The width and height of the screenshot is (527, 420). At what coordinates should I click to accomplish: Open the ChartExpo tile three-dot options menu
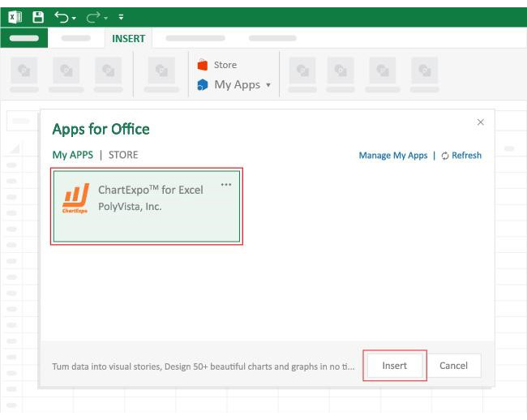tap(226, 185)
